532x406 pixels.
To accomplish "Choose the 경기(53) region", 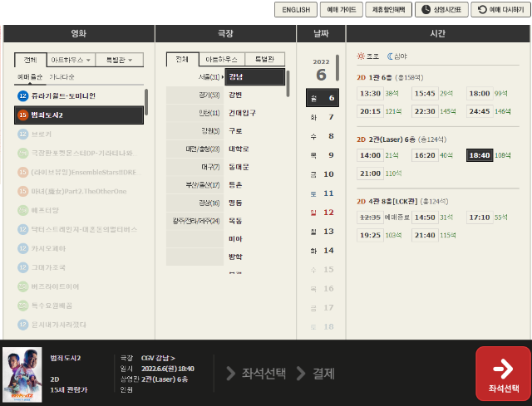I will pos(195,95).
